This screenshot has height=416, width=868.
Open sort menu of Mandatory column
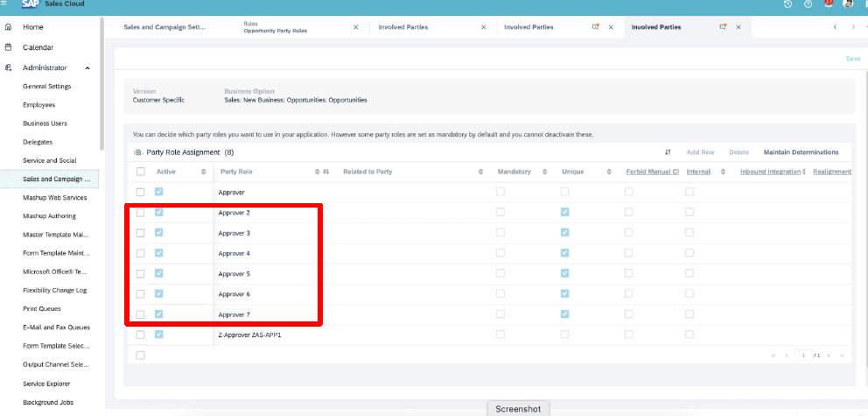tap(545, 172)
